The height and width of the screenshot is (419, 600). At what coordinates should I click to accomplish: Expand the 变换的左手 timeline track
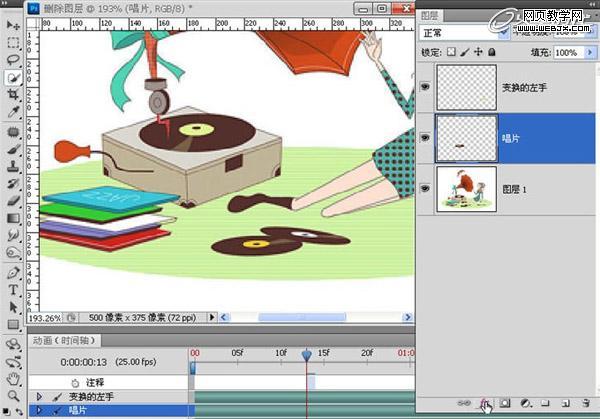point(39,397)
